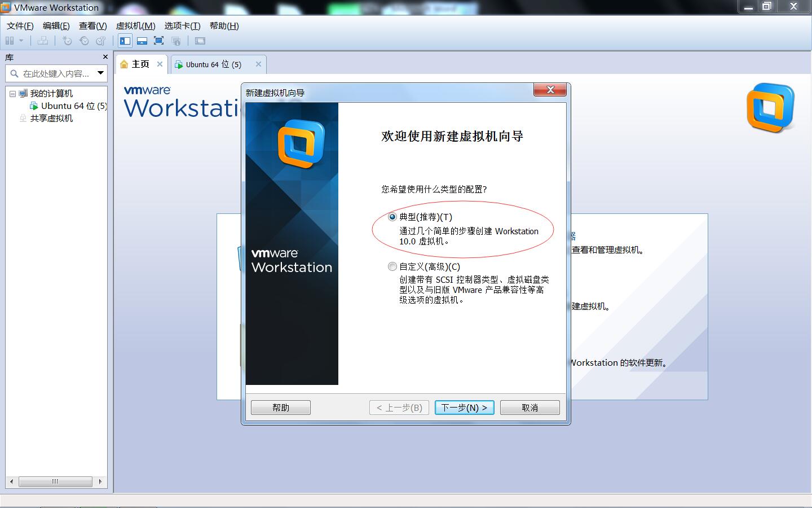Viewport: 812px width, 508px height.
Task: Click the console view toolbar icon
Action: (x=199, y=40)
